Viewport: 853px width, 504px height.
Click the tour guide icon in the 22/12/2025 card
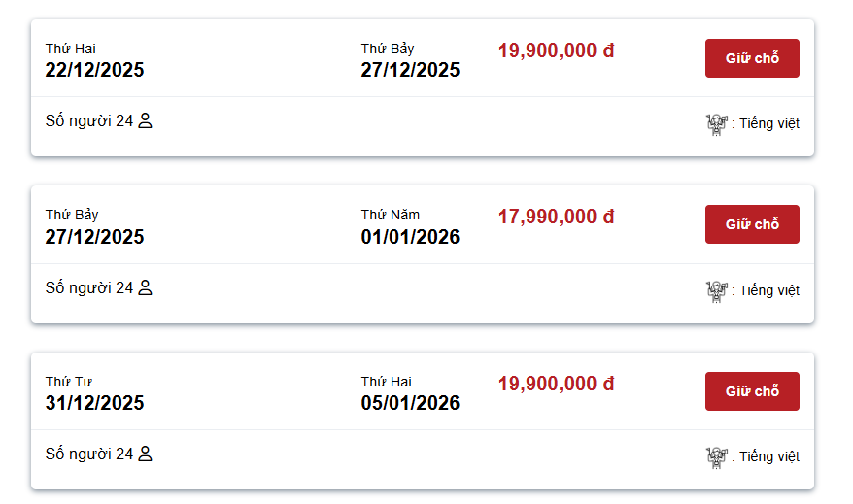tap(716, 123)
